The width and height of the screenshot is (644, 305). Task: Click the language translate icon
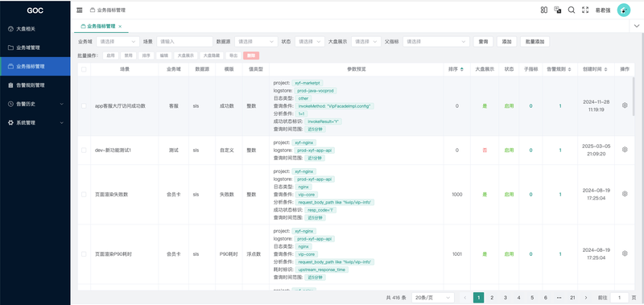pos(558,10)
